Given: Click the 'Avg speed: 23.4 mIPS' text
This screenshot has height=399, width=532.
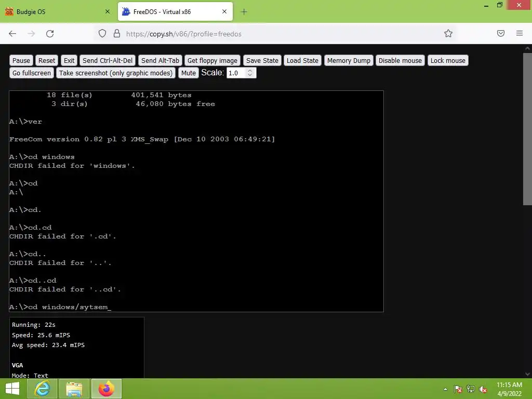Looking at the screenshot, I should pos(48,345).
